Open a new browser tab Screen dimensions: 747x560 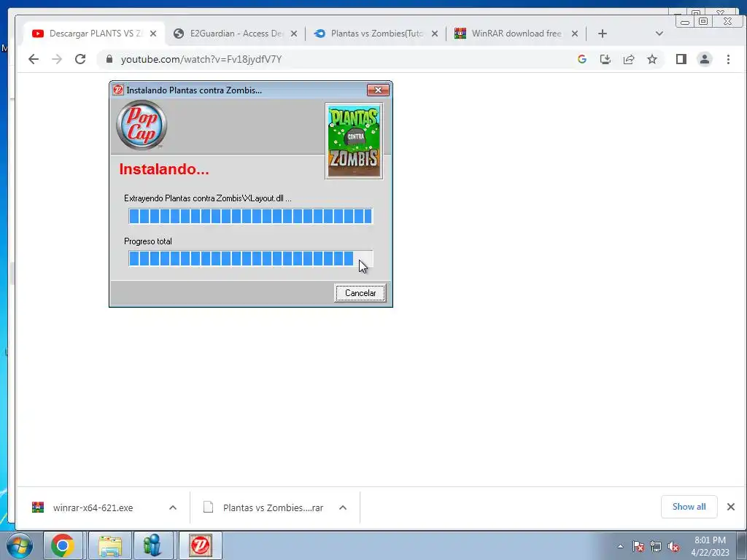point(602,34)
